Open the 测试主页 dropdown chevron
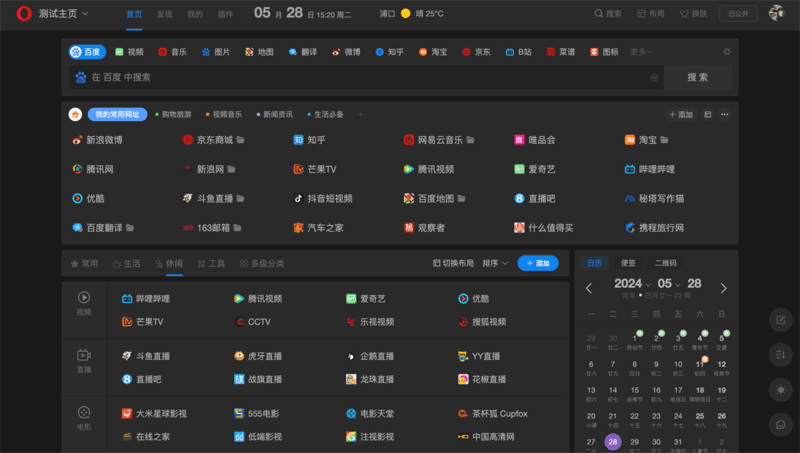This screenshot has width=800, height=453. 85,14
